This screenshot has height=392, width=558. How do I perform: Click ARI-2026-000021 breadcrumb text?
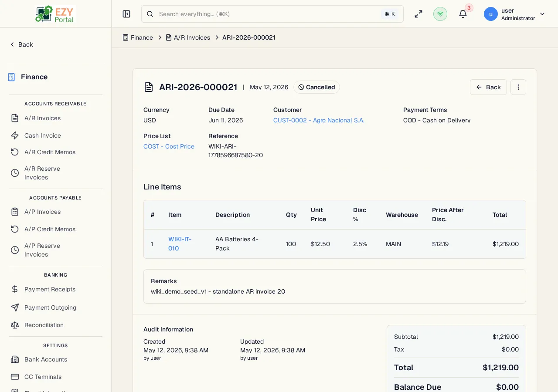pyautogui.click(x=248, y=37)
